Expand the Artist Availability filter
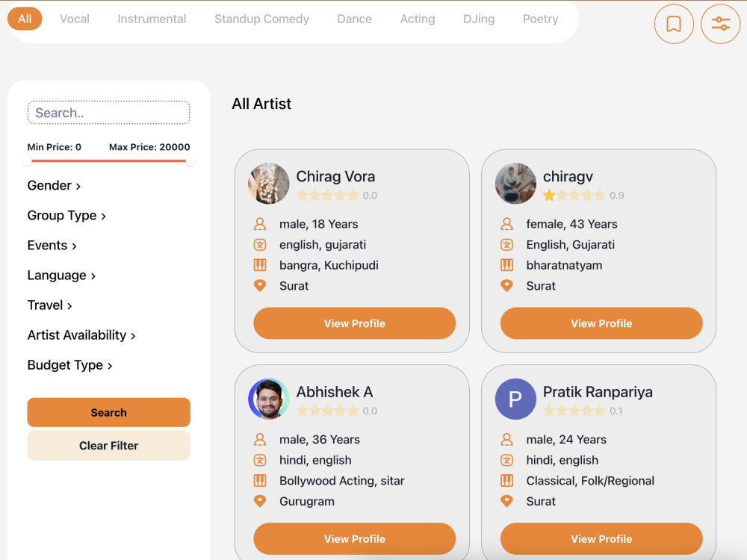 click(x=81, y=335)
